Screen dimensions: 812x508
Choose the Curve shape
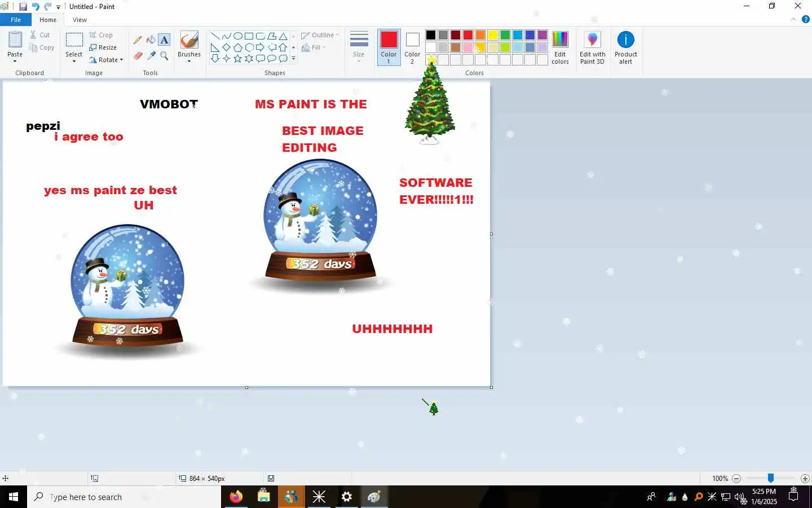coord(226,36)
